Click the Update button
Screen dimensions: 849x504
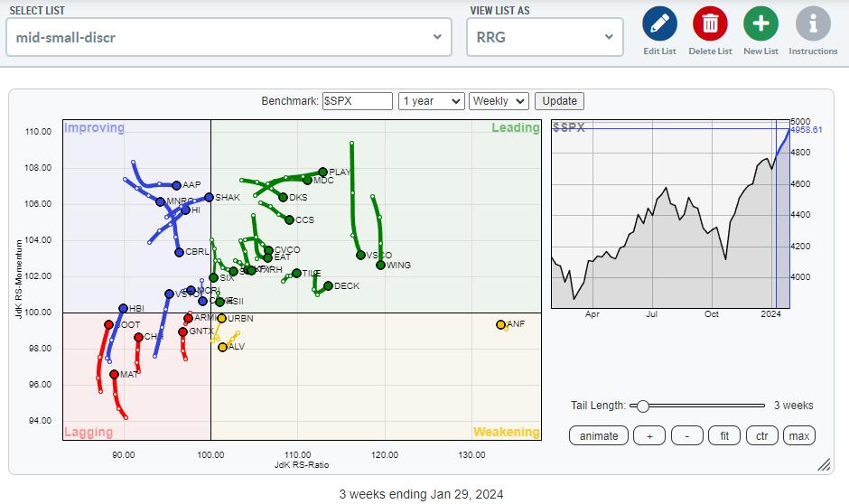point(559,101)
